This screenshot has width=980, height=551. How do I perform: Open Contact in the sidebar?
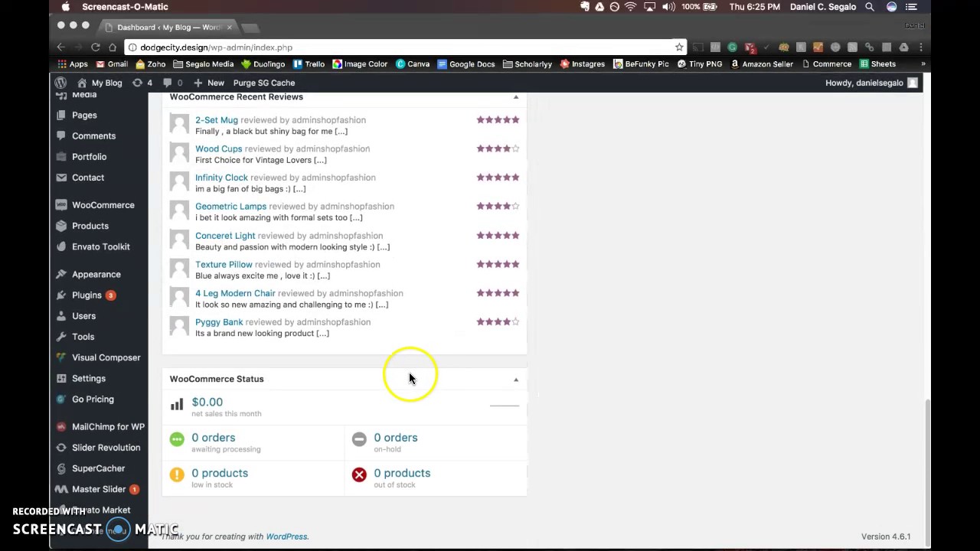point(88,177)
